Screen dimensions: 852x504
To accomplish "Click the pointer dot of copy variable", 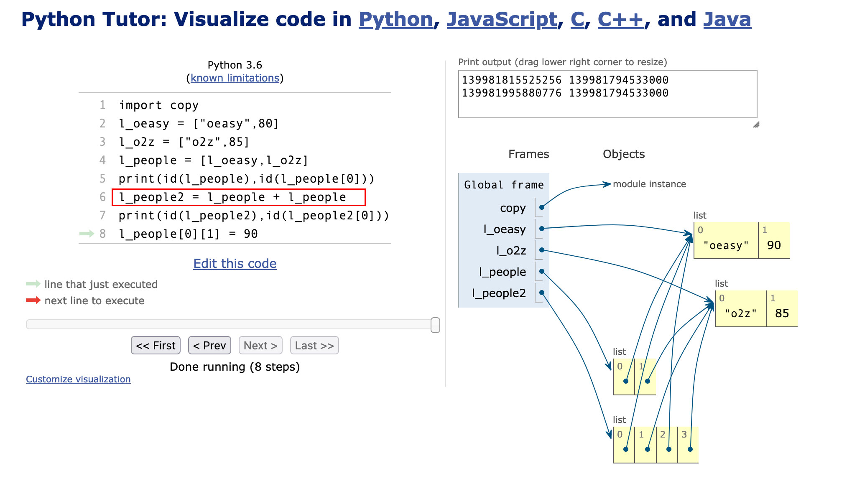I will (541, 207).
